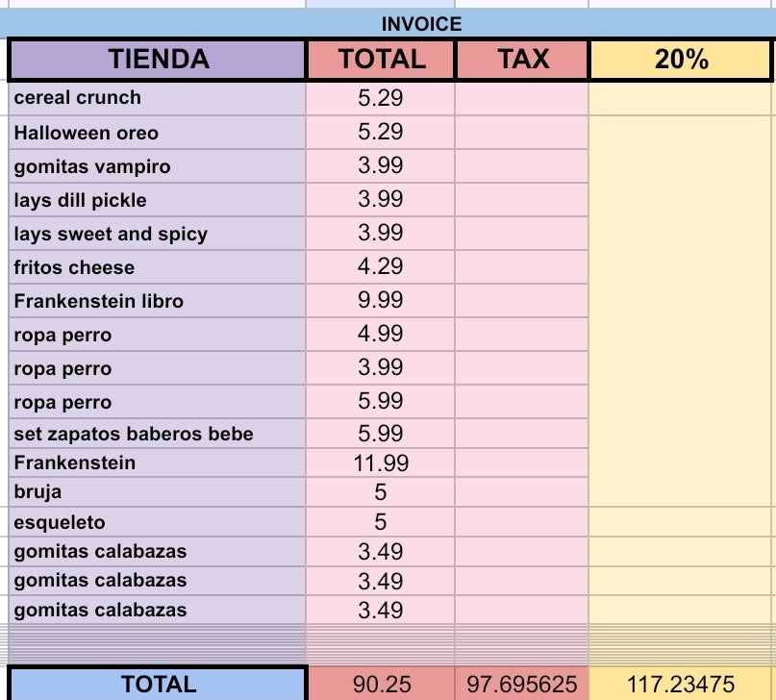Click the 11.99 price cell
This screenshot has height=700, width=776.
[380, 463]
